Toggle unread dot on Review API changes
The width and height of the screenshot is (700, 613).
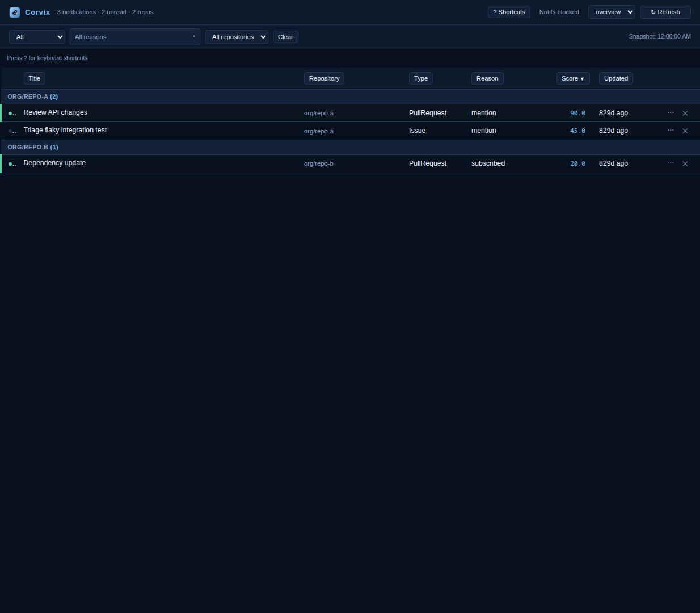click(x=10, y=114)
